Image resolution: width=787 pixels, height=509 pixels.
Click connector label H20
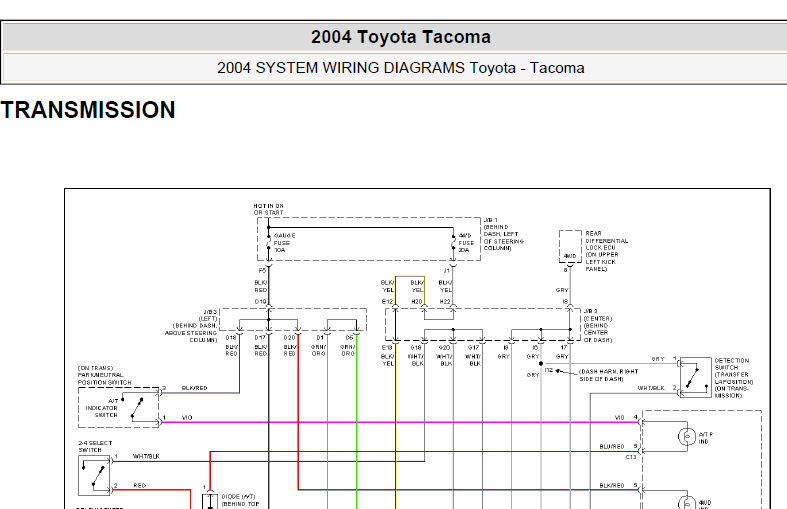417,302
